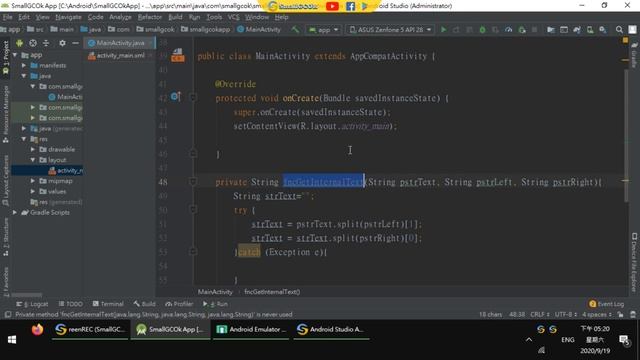Open the Profiler tool window

click(179, 304)
